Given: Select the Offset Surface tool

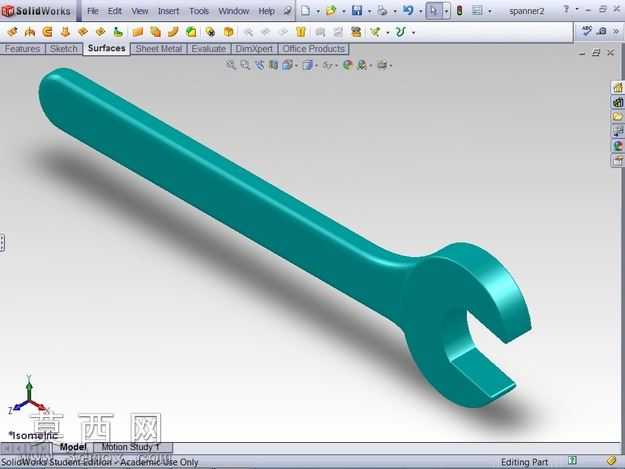Looking at the screenshot, I should 155,31.
